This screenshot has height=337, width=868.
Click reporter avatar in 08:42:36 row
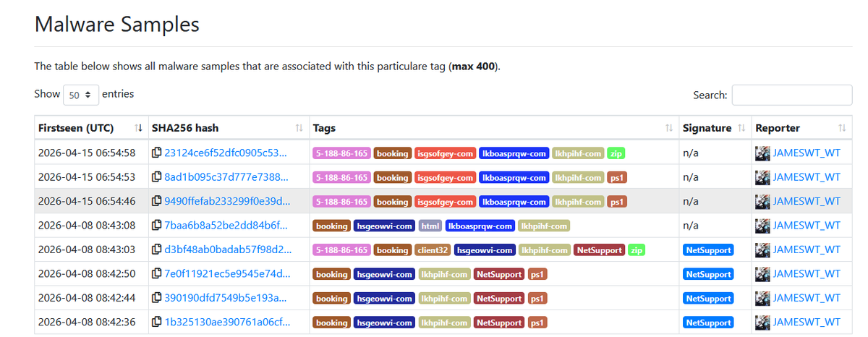pos(762,323)
